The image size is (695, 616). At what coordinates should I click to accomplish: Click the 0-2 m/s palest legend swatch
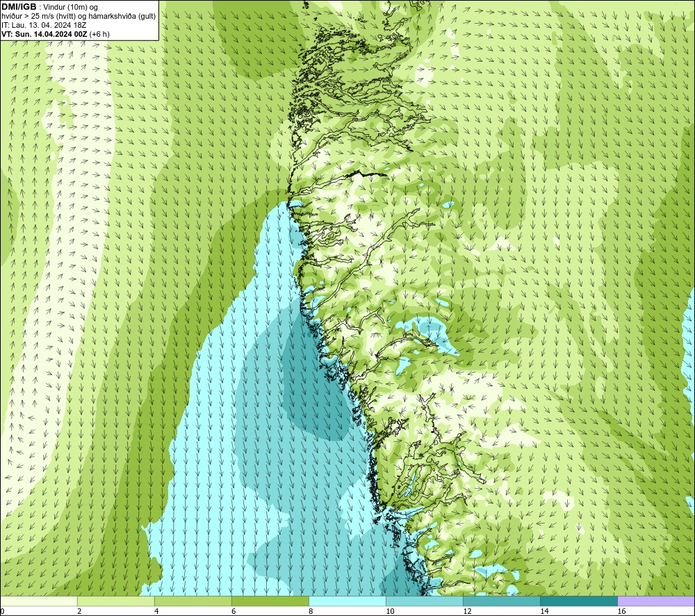pyautogui.click(x=39, y=601)
